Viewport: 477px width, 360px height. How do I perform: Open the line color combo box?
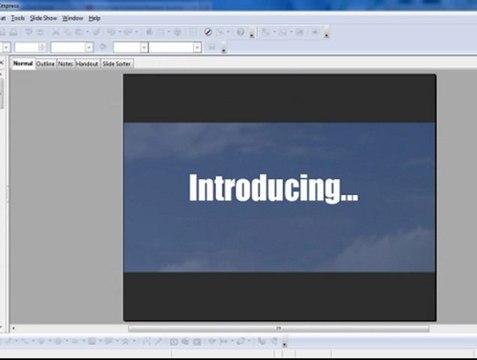pos(72,47)
